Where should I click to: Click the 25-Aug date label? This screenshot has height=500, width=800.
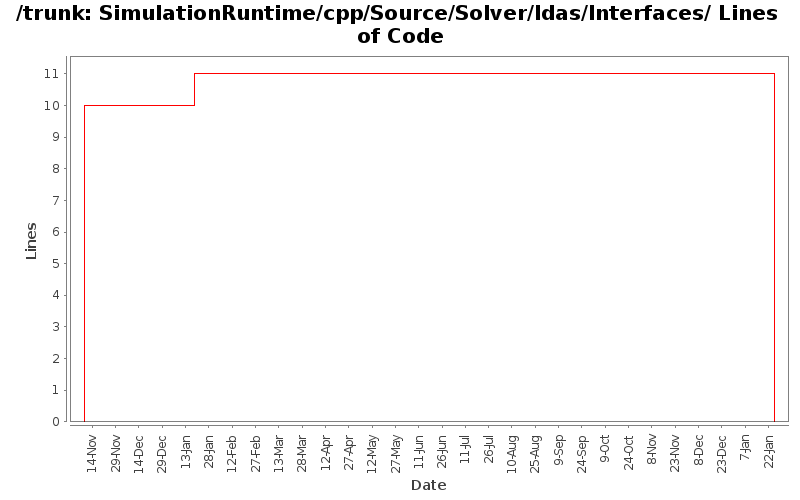tap(535, 454)
